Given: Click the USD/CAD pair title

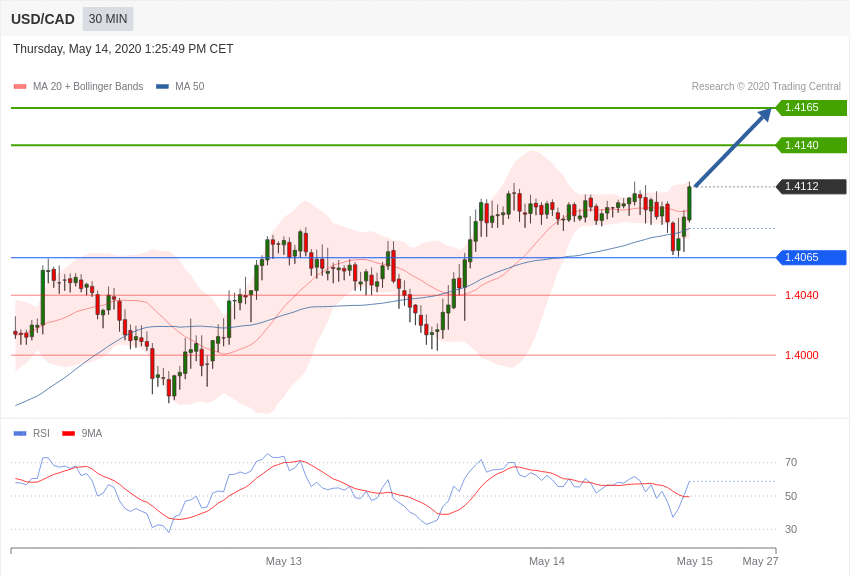Looking at the screenshot, I should (x=43, y=19).
